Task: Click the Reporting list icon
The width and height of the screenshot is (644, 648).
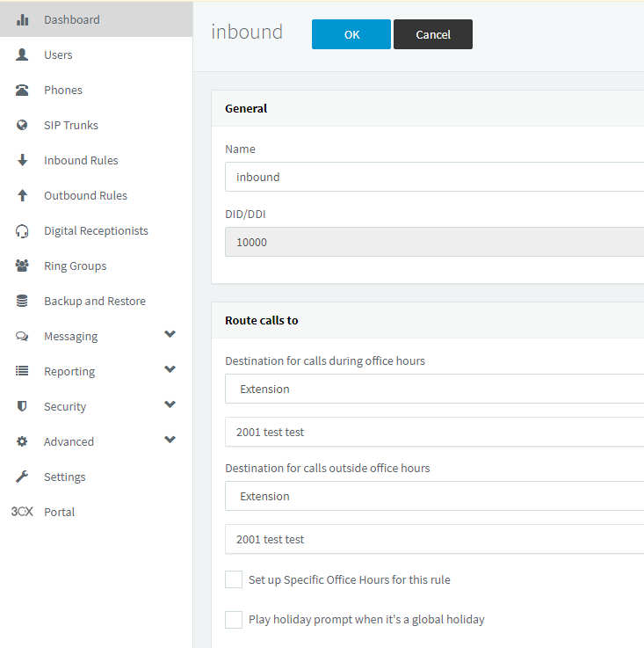Action: 22,371
